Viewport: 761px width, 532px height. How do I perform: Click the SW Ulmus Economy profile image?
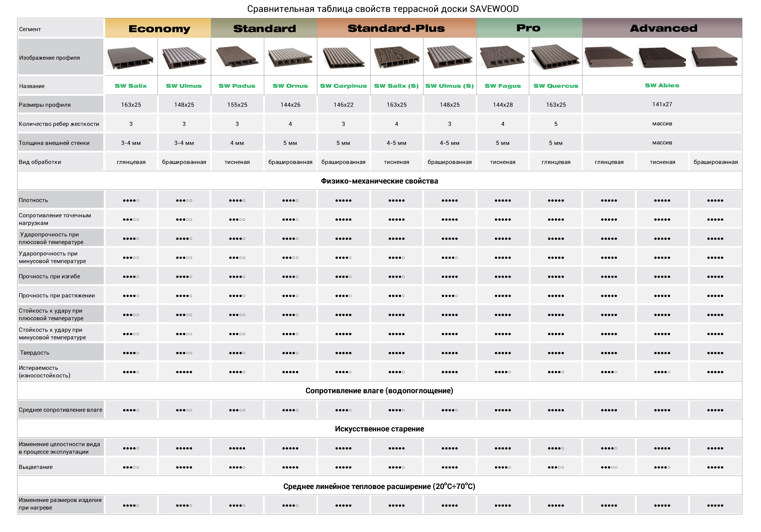184,58
